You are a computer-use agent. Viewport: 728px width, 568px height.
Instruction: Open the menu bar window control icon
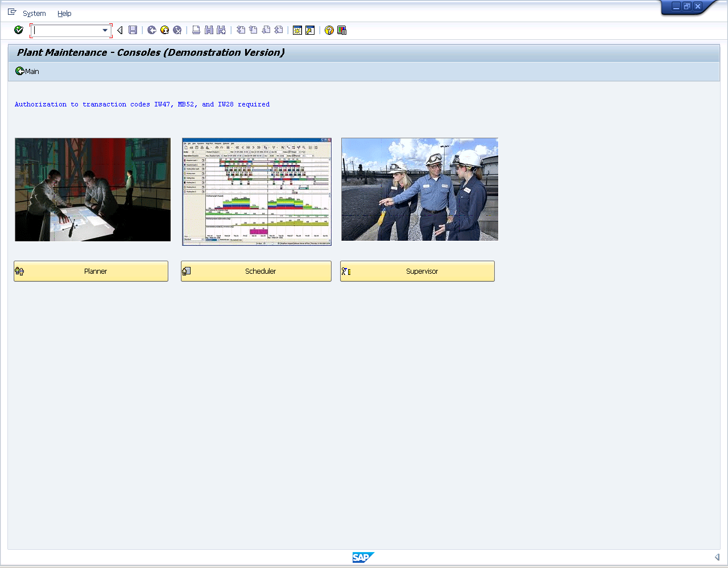click(12, 12)
